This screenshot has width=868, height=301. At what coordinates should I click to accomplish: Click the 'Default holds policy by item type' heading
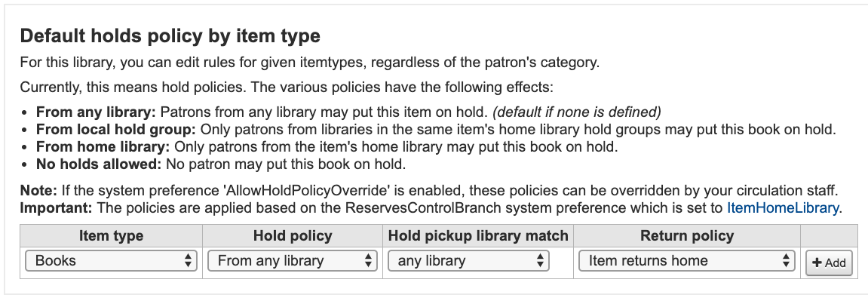click(170, 36)
